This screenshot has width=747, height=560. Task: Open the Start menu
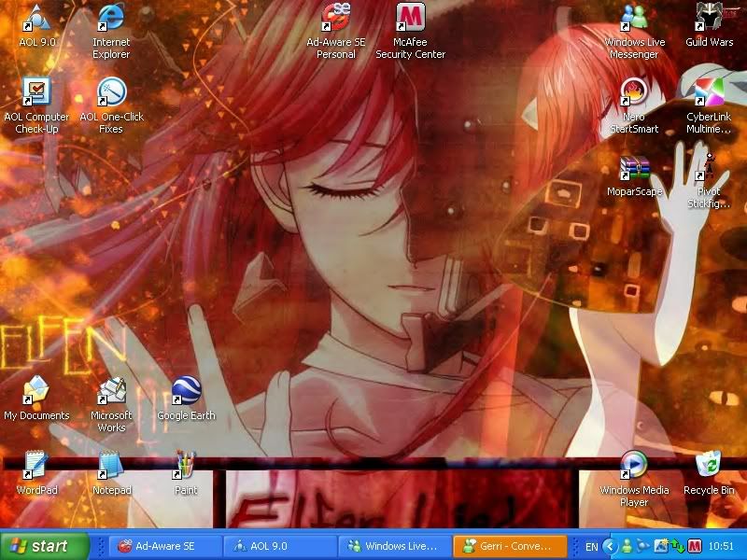point(45,546)
